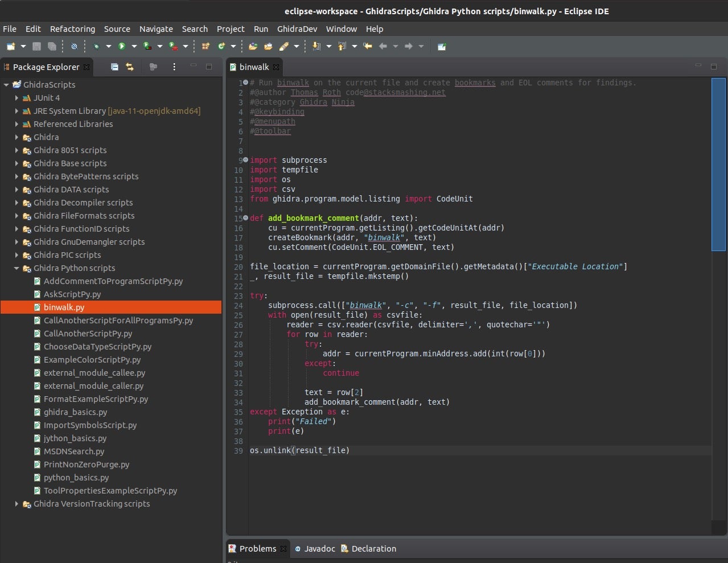The height and width of the screenshot is (563, 728).
Task: Select ghidra_basics.py in the file tree
Action: [75, 412]
